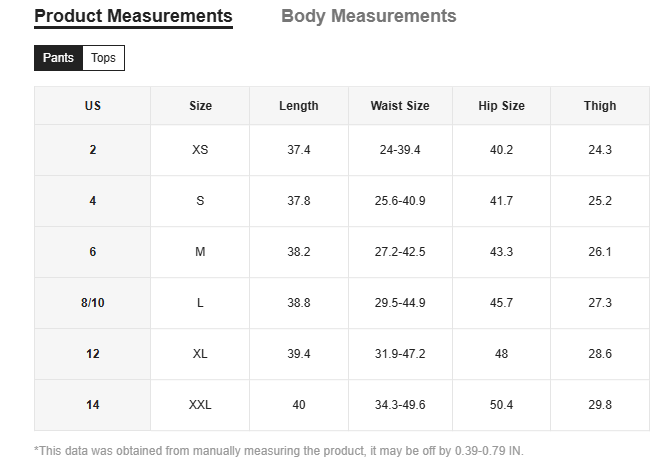This screenshot has width=663, height=471.
Task: Click the Length column header
Action: [299, 106]
